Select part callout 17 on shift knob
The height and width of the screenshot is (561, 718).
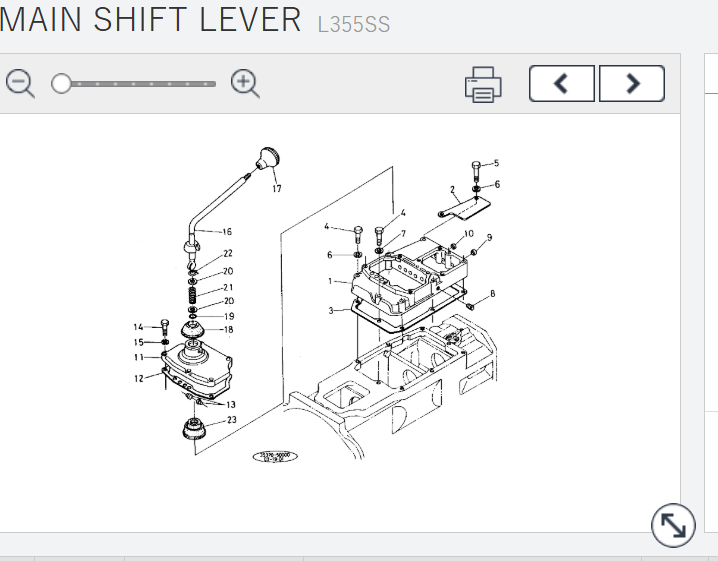click(x=277, y=188)
